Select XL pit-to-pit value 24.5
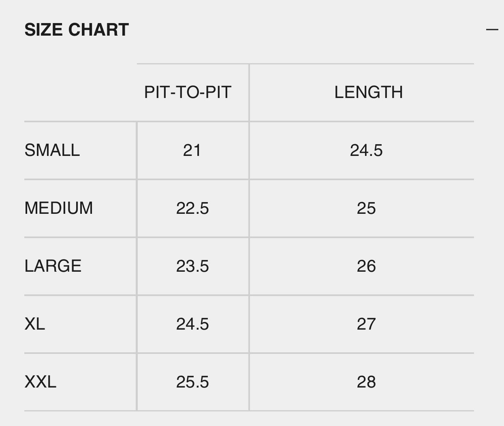 click(x=192, y=324)
